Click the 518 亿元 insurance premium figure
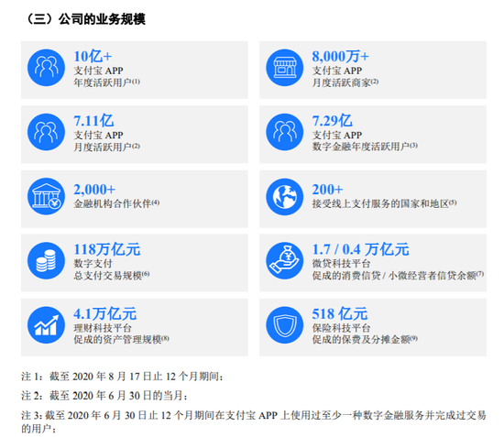Image resolution: width=504 pixels, height=437 pixels. pyautogui.click(x=340, y=314)
